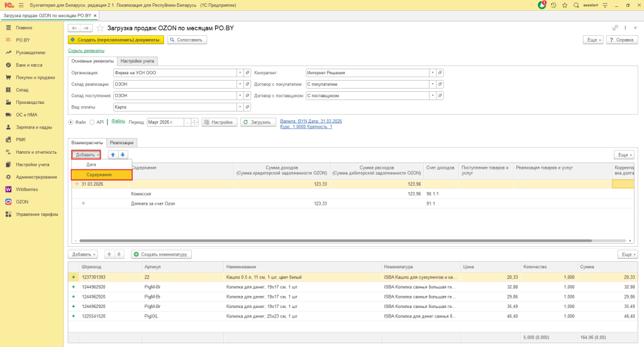644x347 pixels.
Task: Open Организация field link icon
Action: tap(247, 73)
